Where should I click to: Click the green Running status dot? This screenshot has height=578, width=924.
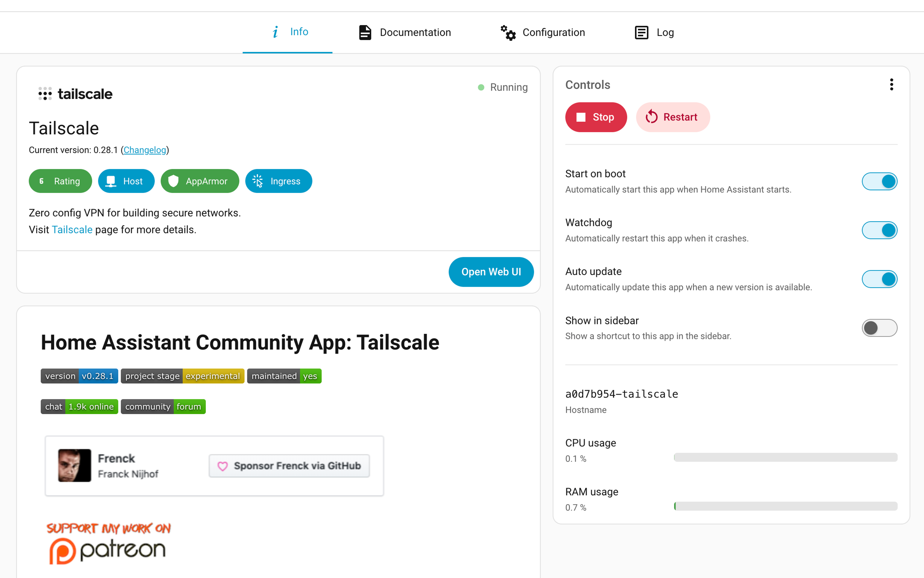(481, 87)
